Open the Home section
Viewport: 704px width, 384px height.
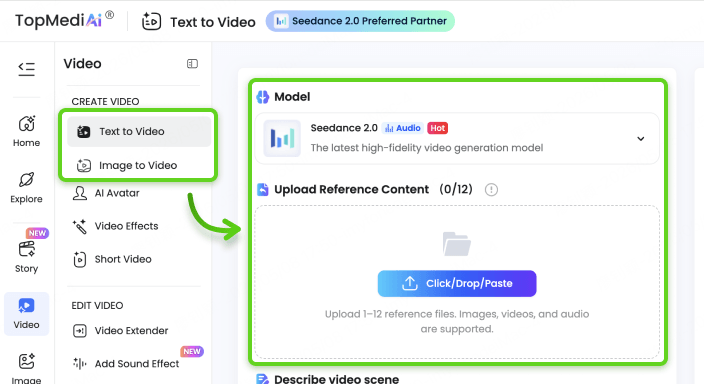26,132
